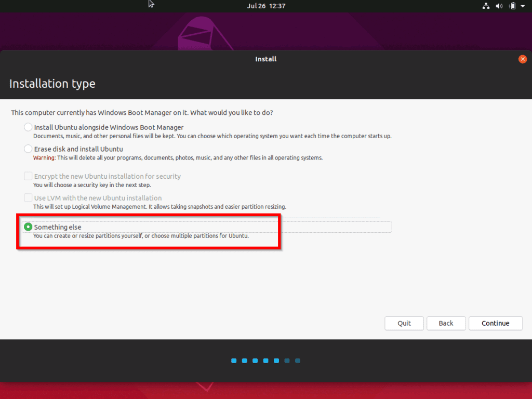Click 'Documents, music, and other personal files' text

click(x=212, y=137)
